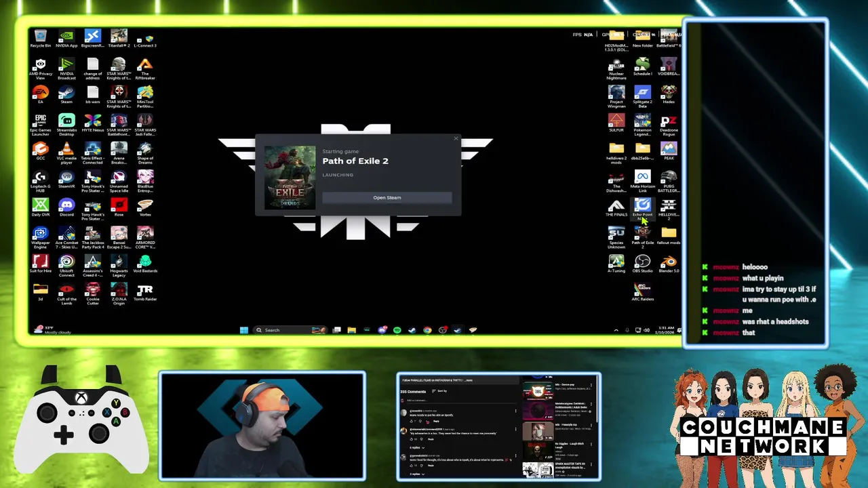Select the Nuclear Nightmare icon

coord(616,69)
